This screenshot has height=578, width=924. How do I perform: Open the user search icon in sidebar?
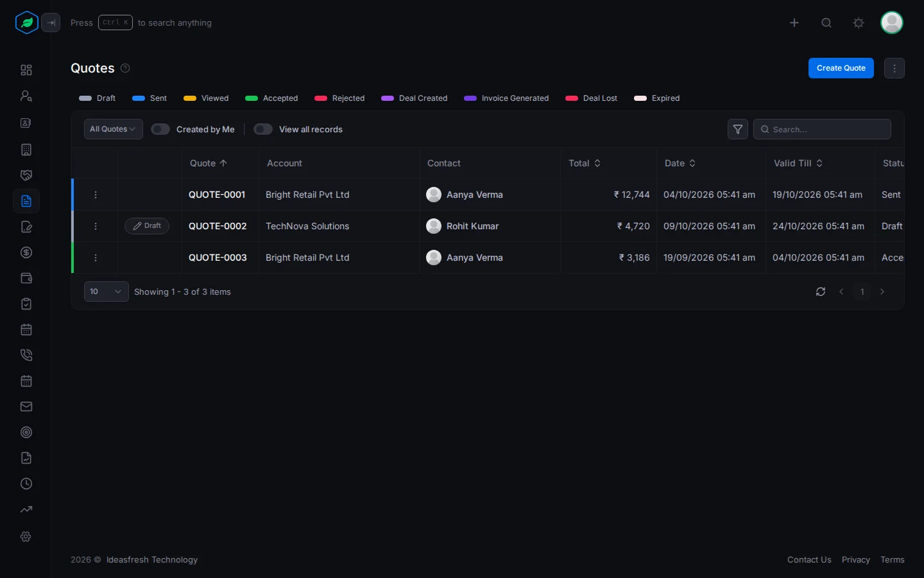point(26,96)
